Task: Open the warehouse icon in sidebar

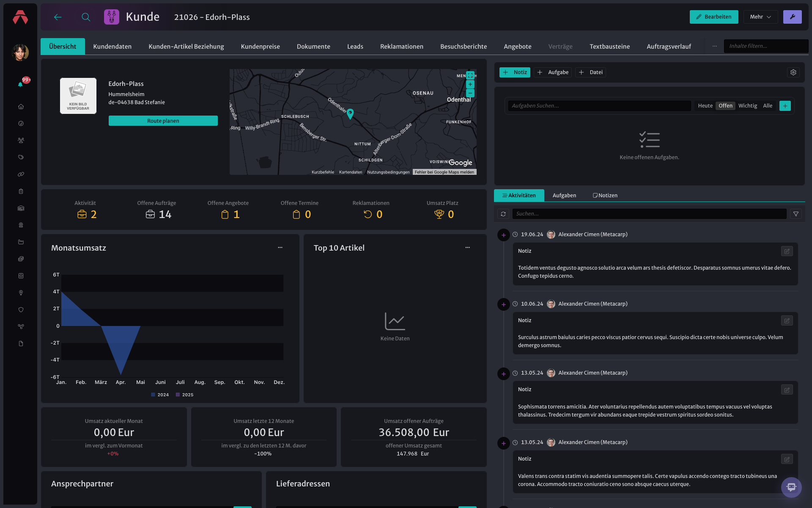Action: coord(21,208)
